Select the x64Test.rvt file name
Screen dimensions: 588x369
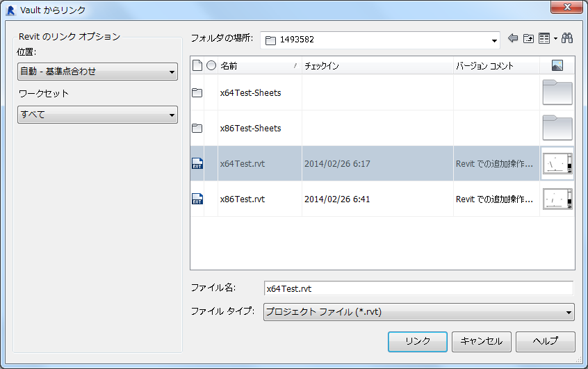pos(243,163)
